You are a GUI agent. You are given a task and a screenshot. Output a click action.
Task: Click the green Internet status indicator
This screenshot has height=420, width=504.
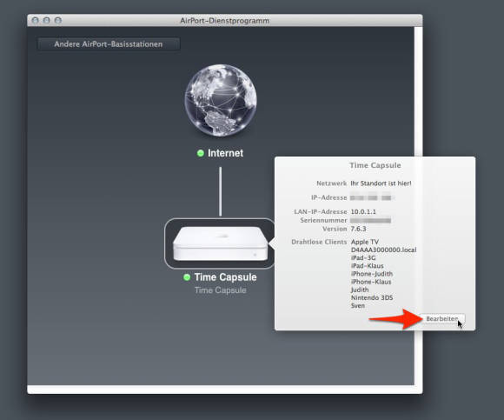click(200, 153)
